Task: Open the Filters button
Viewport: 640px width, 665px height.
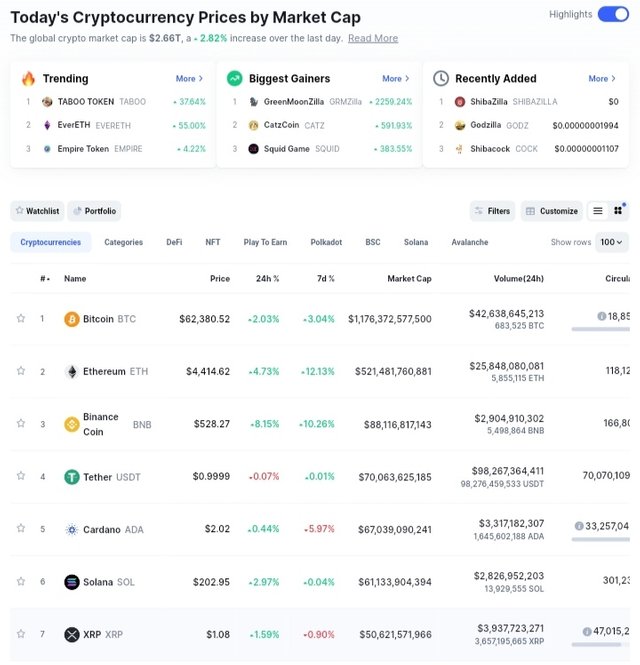Action: click(491, 211)
